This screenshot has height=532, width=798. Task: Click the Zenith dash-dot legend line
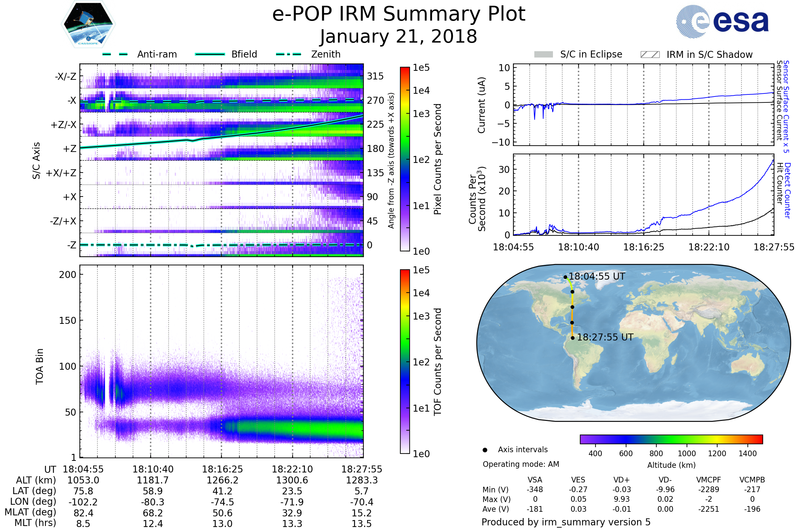point(288,54)
